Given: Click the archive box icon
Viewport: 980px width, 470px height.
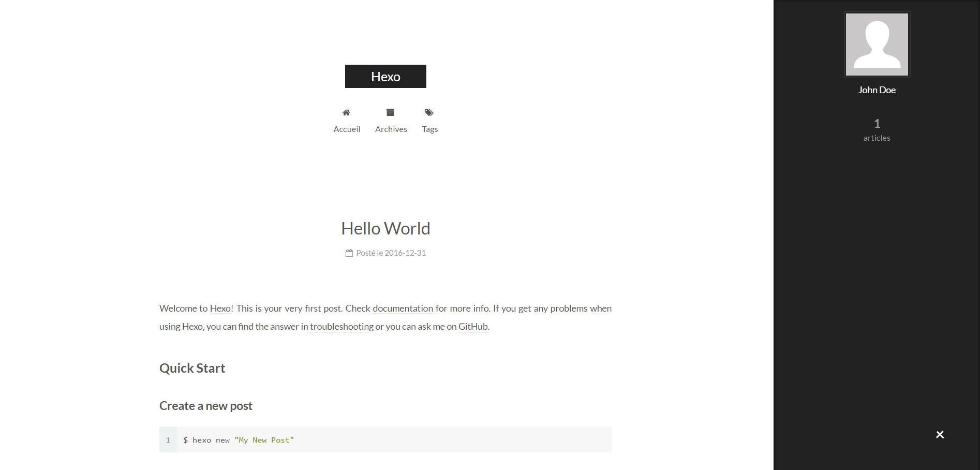Looking at the screenshot, I should 390,112.
